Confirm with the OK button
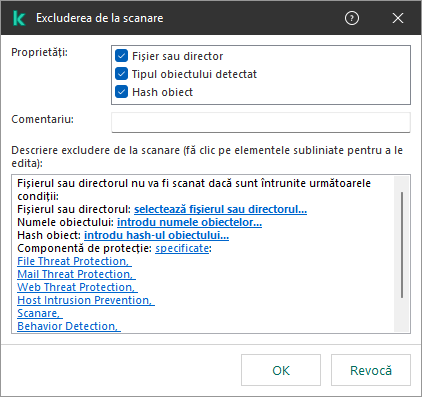422x397 pixels. pos(281,370)
